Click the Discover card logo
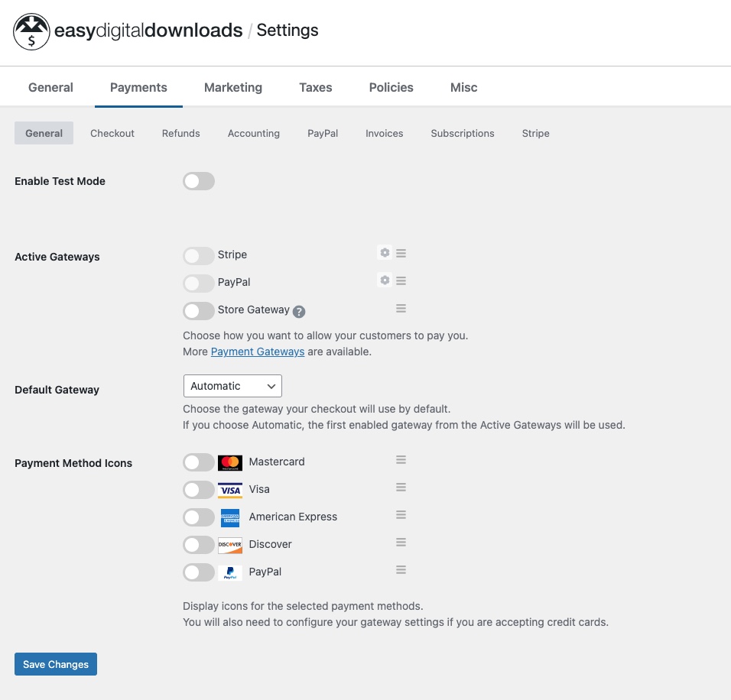The image size is (731, 700). click(x=230, y=546)
